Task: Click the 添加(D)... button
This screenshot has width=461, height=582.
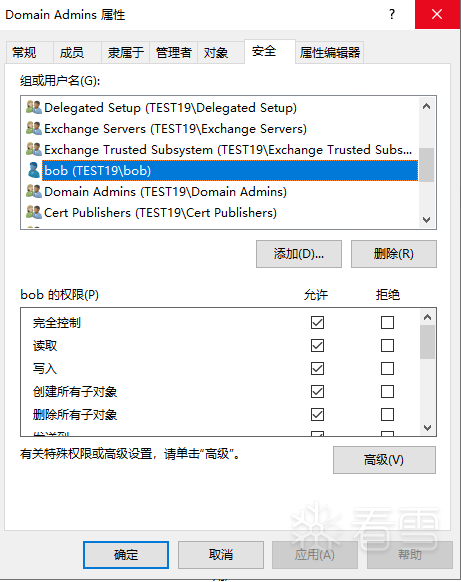Action: pyautogui.click(x=299, y=254)
